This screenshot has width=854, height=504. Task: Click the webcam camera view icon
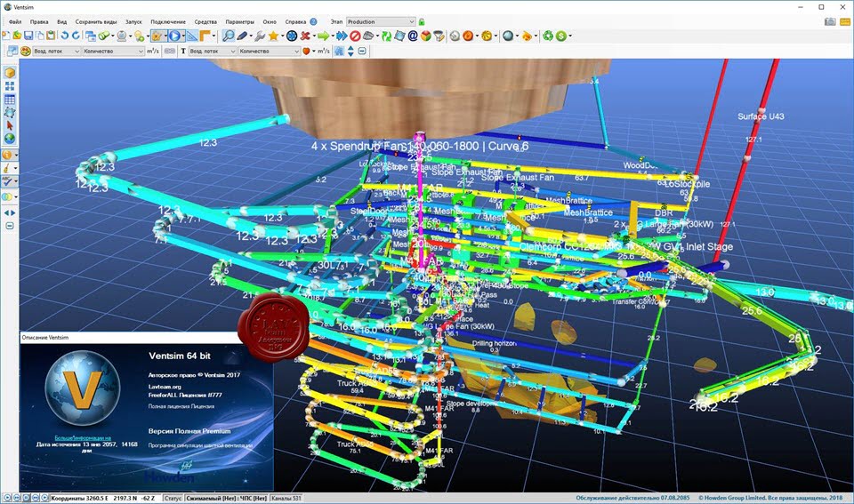[x=122, y=36]
